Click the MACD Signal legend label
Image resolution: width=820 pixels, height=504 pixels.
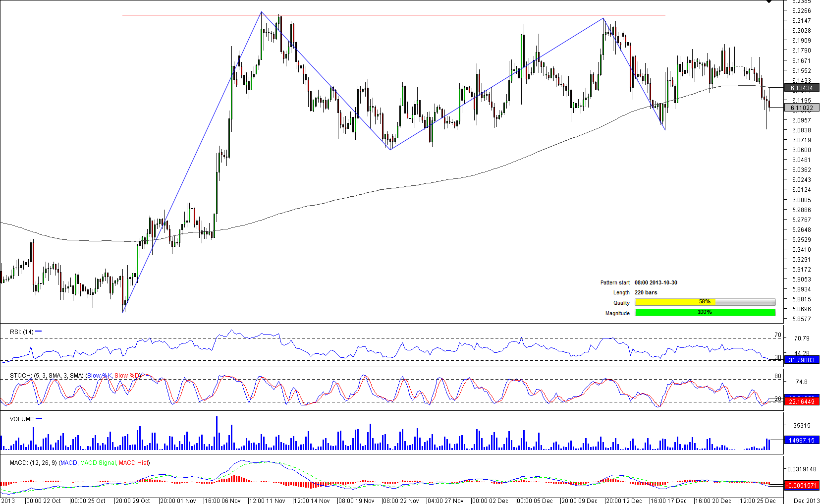click(98, 463)
